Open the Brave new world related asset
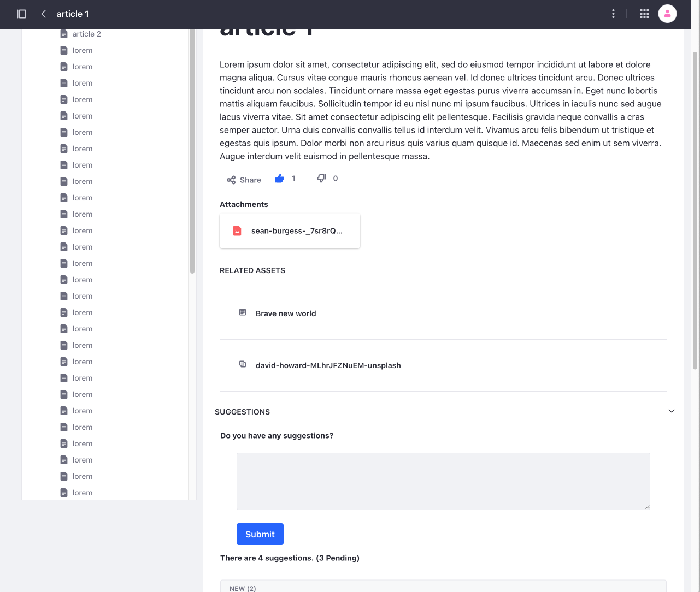 (286, 313)
